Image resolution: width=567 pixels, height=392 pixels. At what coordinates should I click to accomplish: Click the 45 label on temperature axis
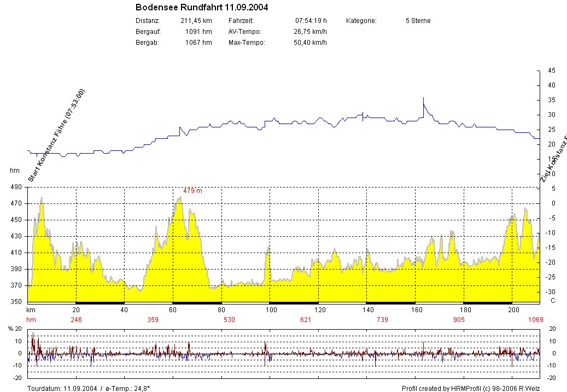551,71
